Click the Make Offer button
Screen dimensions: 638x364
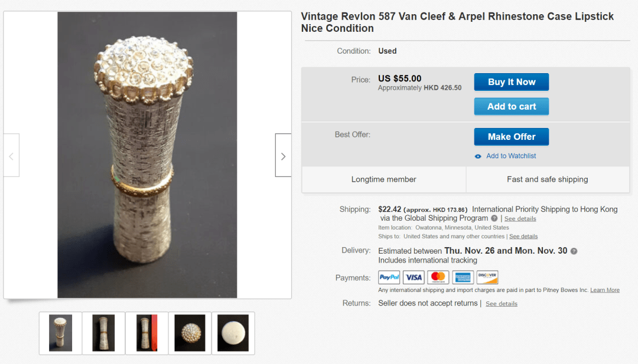tap(512, 137)
